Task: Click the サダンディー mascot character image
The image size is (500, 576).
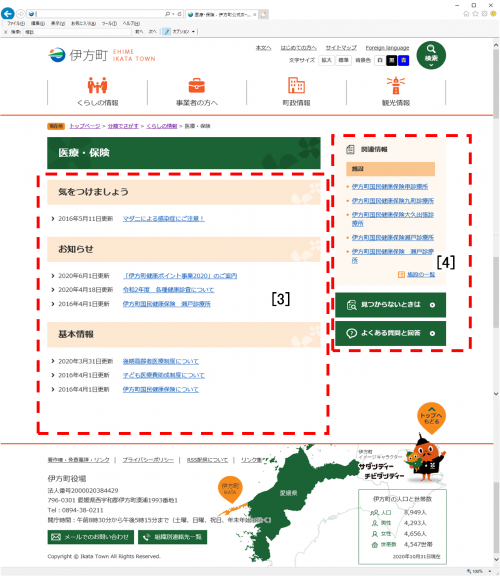Action: click(x=426, y=458)
